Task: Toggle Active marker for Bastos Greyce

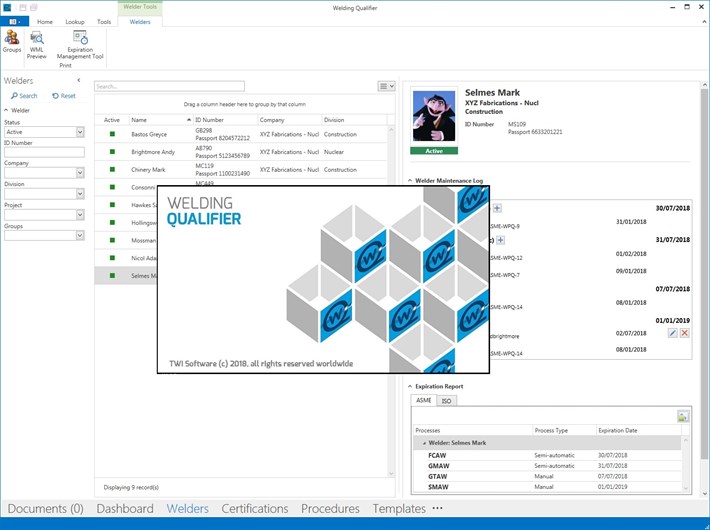Action: (x=112, y=134)
